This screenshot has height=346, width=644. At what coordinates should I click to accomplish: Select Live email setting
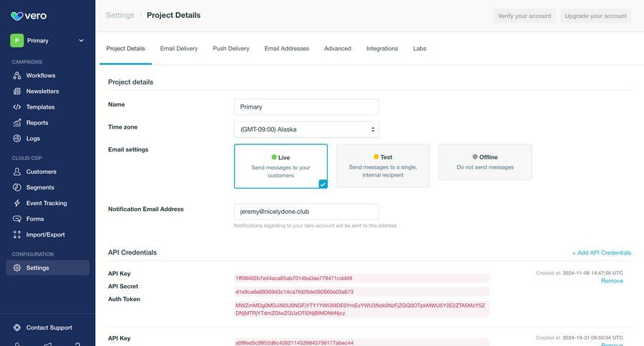click(x=281, y=167)
